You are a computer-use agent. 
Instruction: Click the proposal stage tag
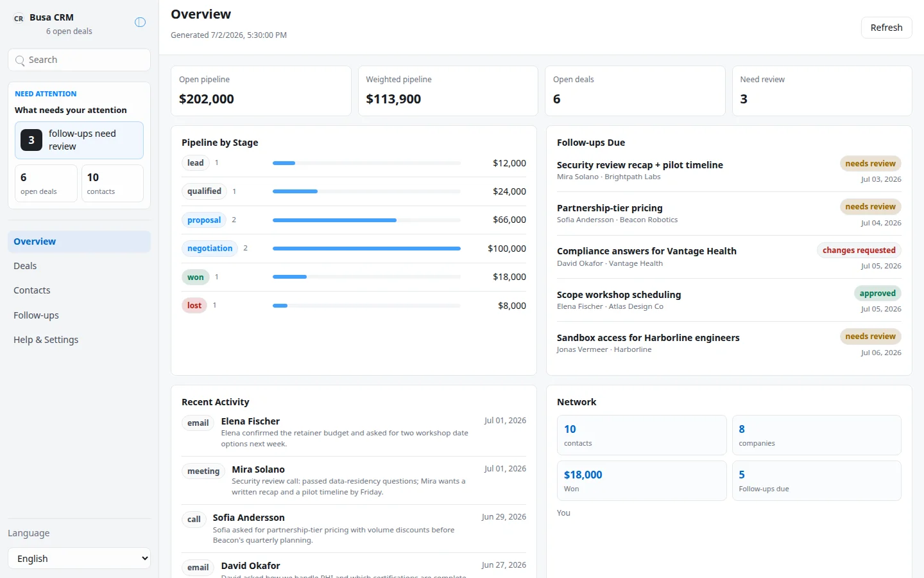[x=204, y=220]
